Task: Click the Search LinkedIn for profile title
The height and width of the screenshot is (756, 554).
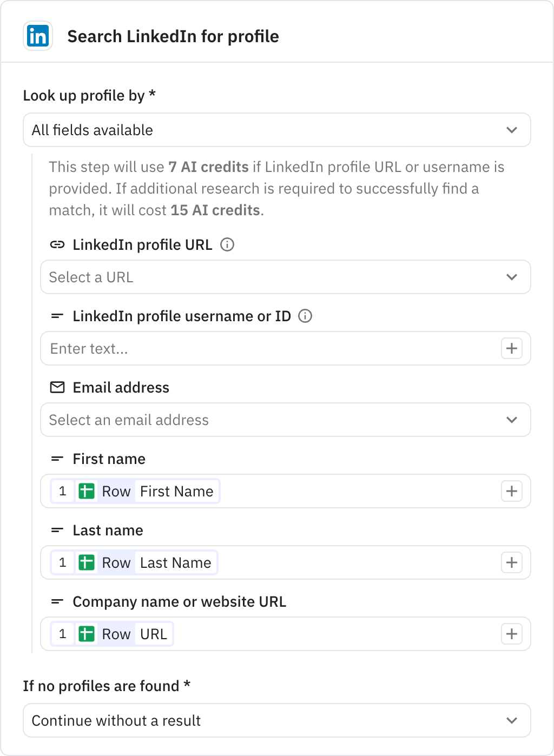Action: point(173,36)
